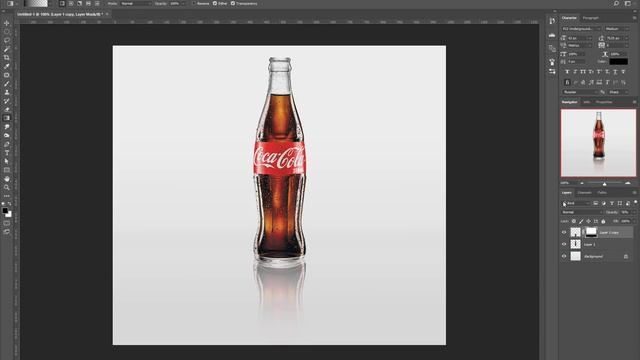Image resolution: width=640 pixels, height=360 pixels.
Task: Lock image pixels brush icon
Action: pyautogui.click(x=581, y=221)
